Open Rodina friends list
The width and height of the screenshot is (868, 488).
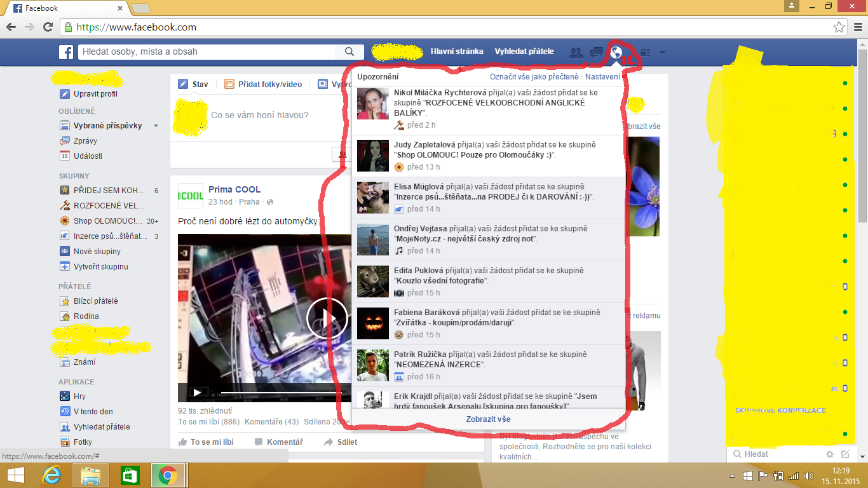click(86, 316)
